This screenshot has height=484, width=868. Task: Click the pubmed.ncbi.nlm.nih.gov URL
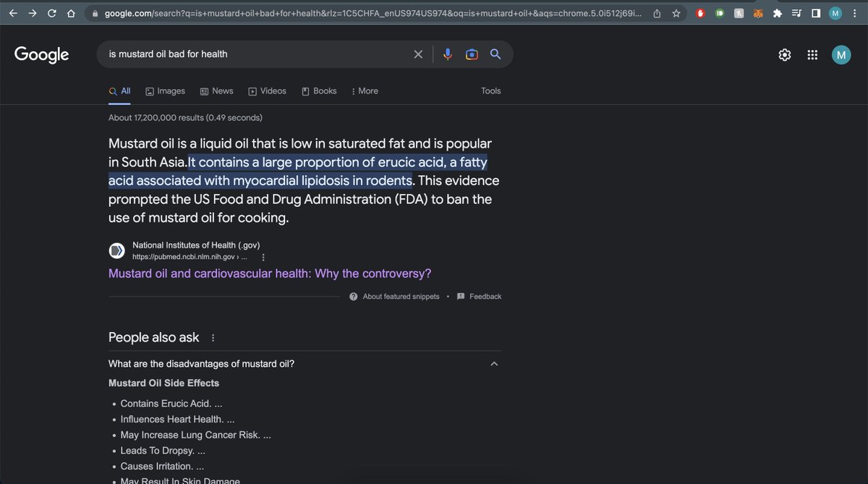[x=191, y=257]
